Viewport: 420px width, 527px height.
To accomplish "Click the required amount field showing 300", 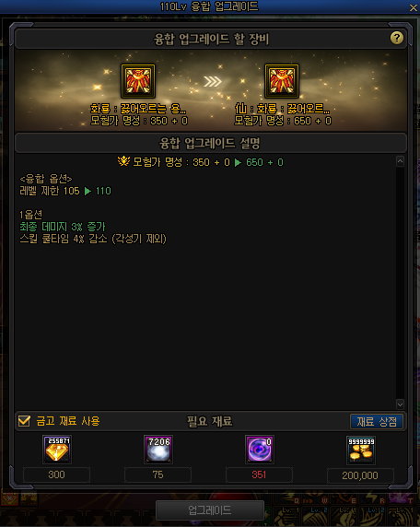I will tap(56, 474).
